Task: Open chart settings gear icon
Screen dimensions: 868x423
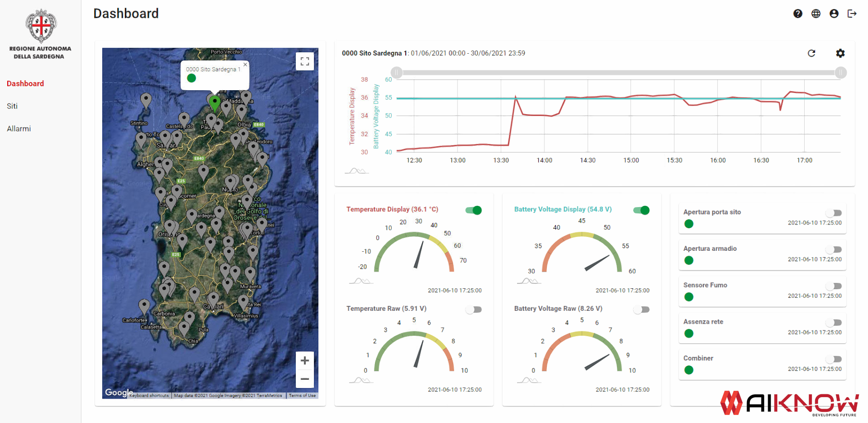Action: click(x=840, y=53)
